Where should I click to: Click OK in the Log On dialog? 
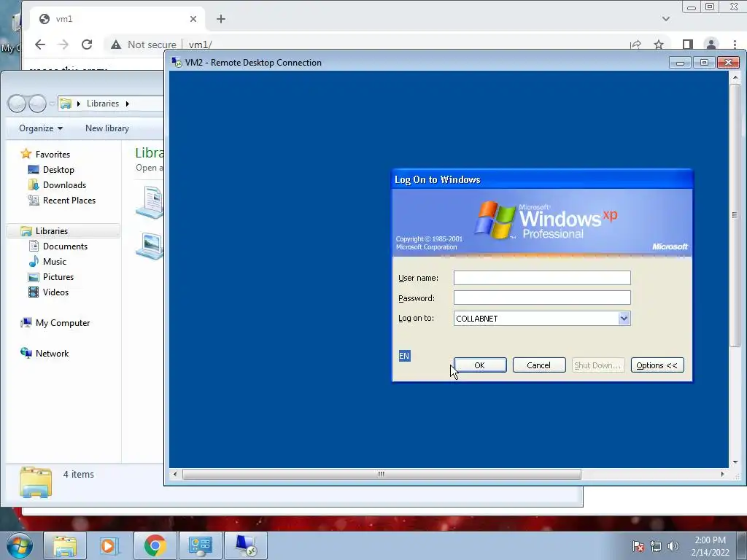[x=480, y=365]
